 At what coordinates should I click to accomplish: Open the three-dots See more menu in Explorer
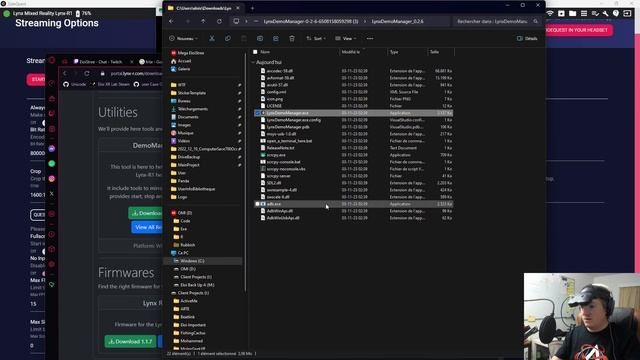[x=370, y=38]
